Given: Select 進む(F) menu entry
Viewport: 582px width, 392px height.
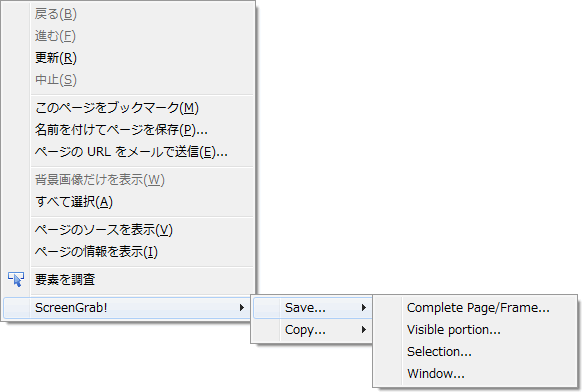Looking at the screenshot, I should click(128, 36).
